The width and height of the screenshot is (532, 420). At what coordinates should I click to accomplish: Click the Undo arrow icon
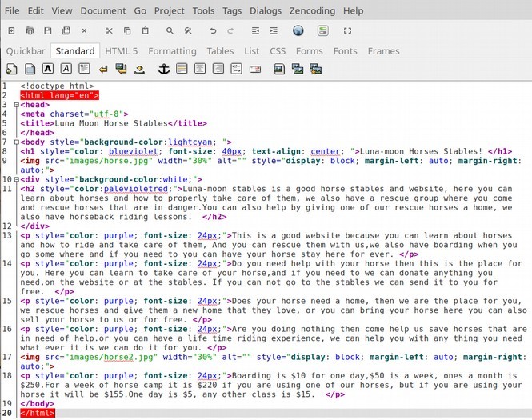pos(213,31)
